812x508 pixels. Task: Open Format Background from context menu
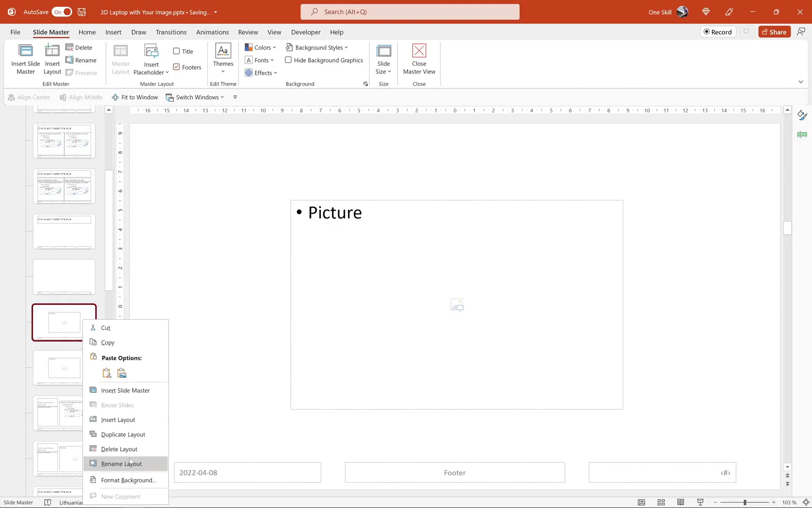[125, 480]
